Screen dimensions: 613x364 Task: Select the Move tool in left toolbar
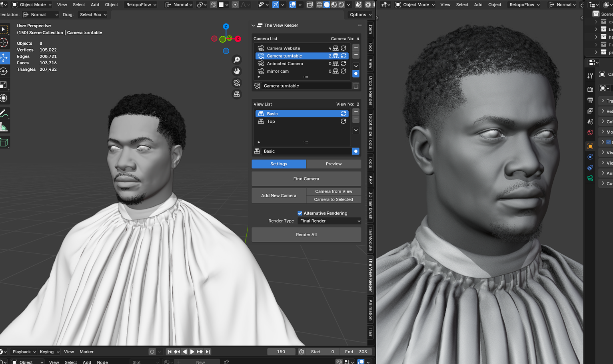pyautogui.click(x=4, y=58)
